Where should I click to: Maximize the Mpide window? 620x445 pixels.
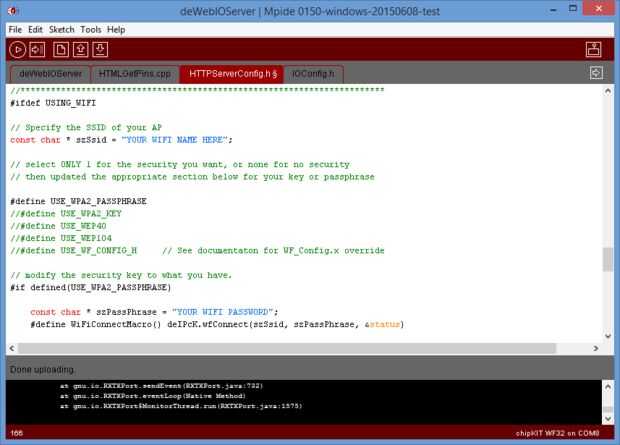(x=573, y=8)
